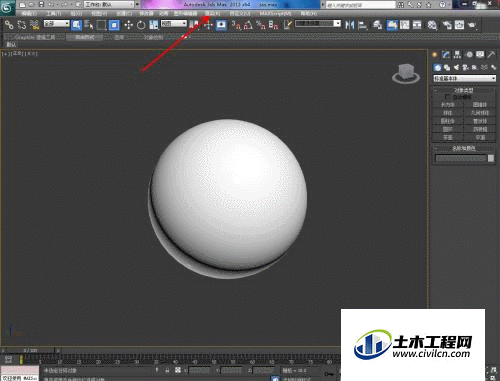Click the Save File quick-access icon
Viewport: 500px width, 381px height.
coord(41,5)
